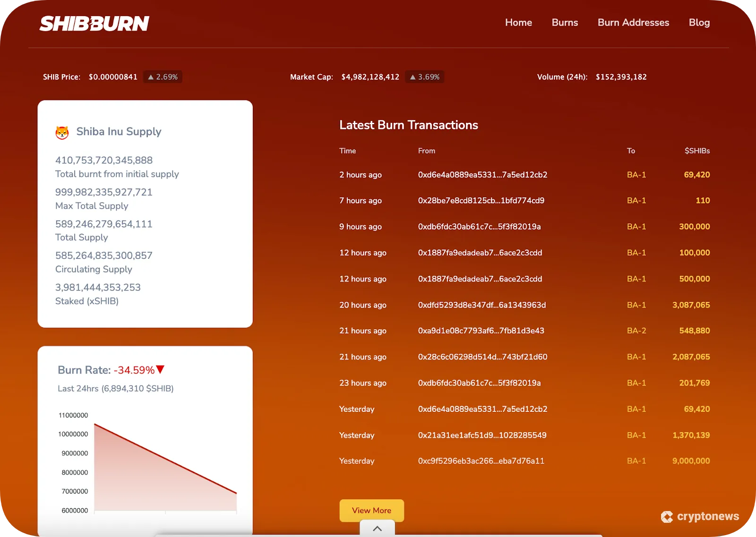
Task: Expand the upward chevron below View More
Action: tap(377, 529)
